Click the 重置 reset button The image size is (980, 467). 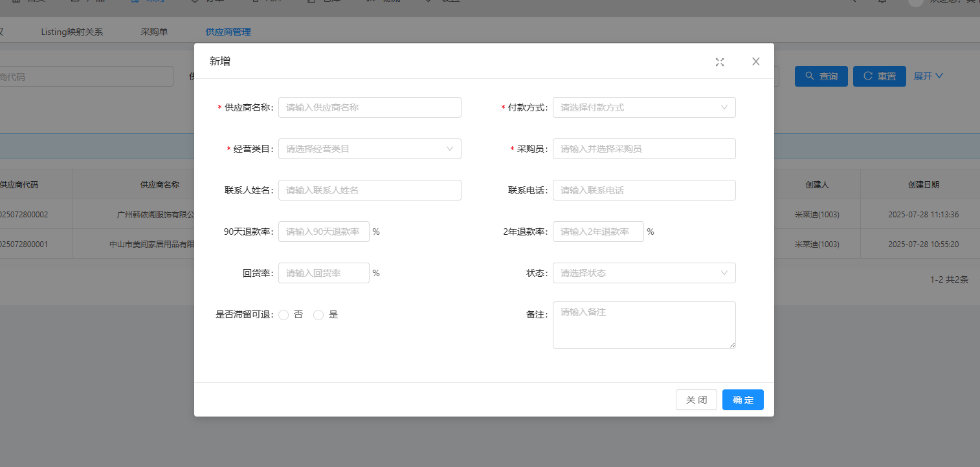[x=879, y=76]
